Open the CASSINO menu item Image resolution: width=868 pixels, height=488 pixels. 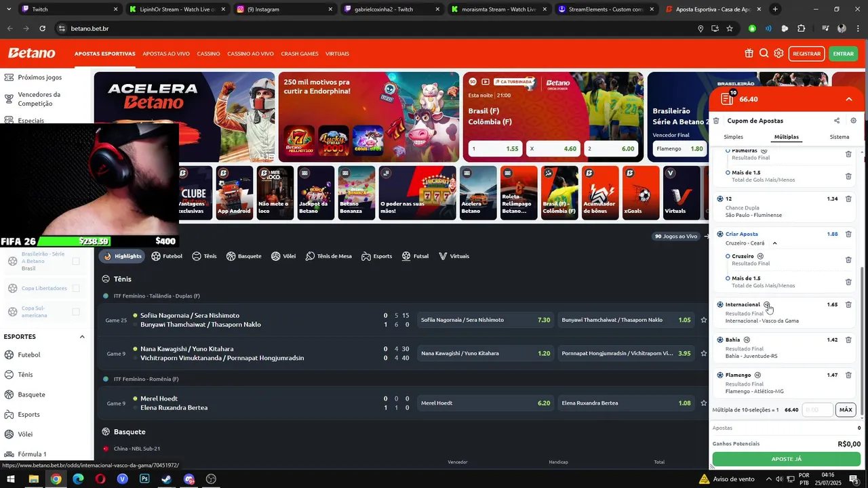[208, 54]
